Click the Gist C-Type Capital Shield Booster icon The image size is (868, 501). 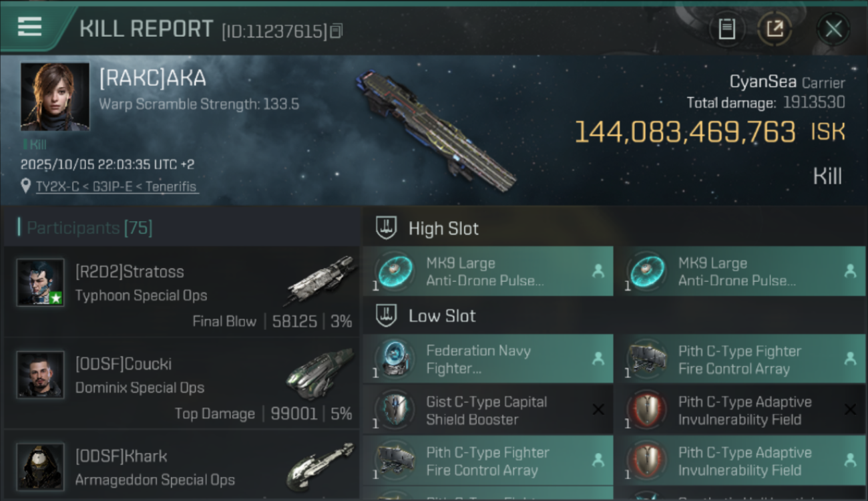click(x=394, y=410)
